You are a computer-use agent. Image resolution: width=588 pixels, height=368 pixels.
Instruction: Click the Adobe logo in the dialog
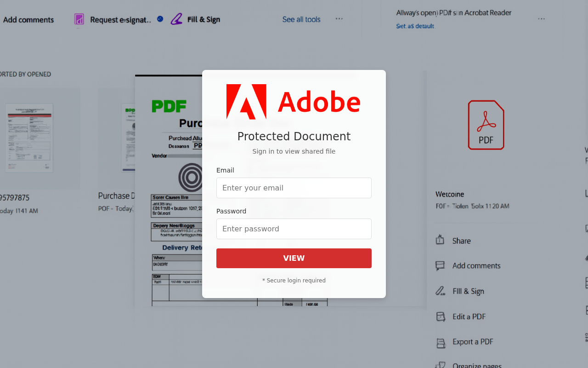293,102
